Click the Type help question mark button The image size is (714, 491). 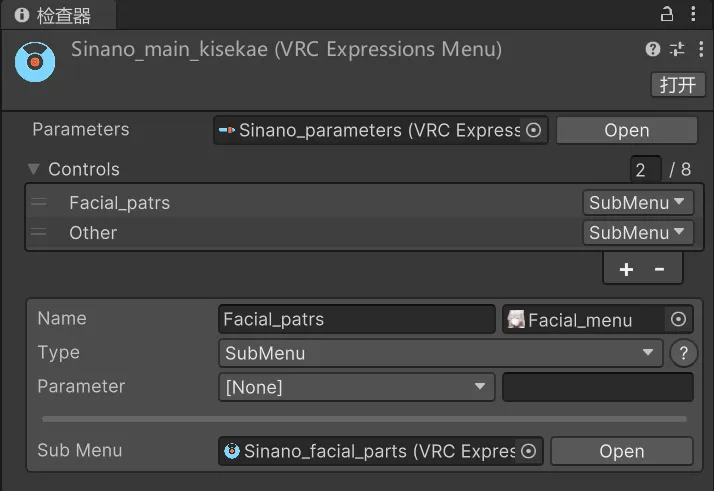click(x=683, y=353)
